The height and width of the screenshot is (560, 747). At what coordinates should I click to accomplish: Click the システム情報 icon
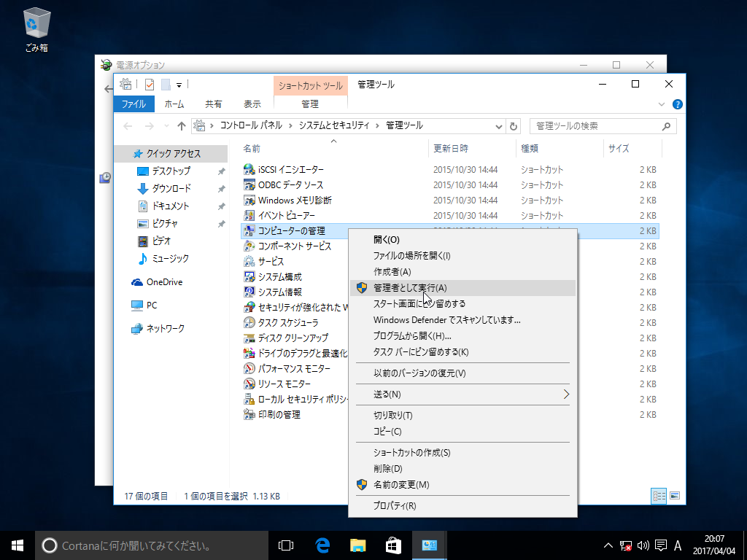point(249,292)
